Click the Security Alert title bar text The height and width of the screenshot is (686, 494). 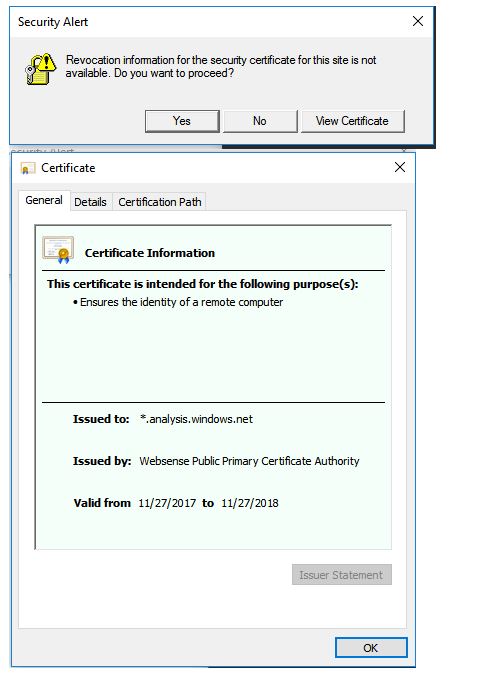[53, 22]
